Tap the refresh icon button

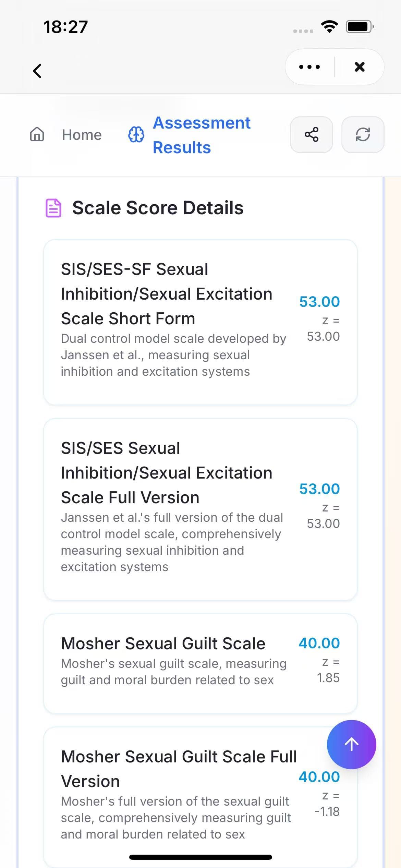(363, 134)
